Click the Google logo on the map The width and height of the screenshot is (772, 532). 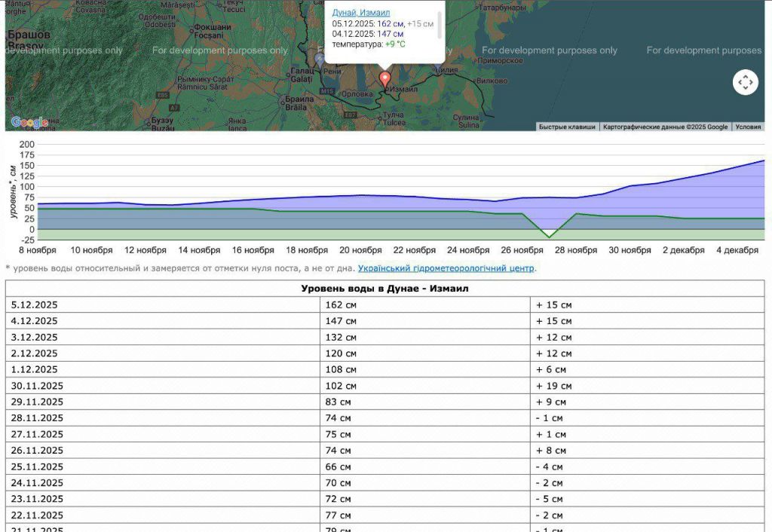point(29,122)
